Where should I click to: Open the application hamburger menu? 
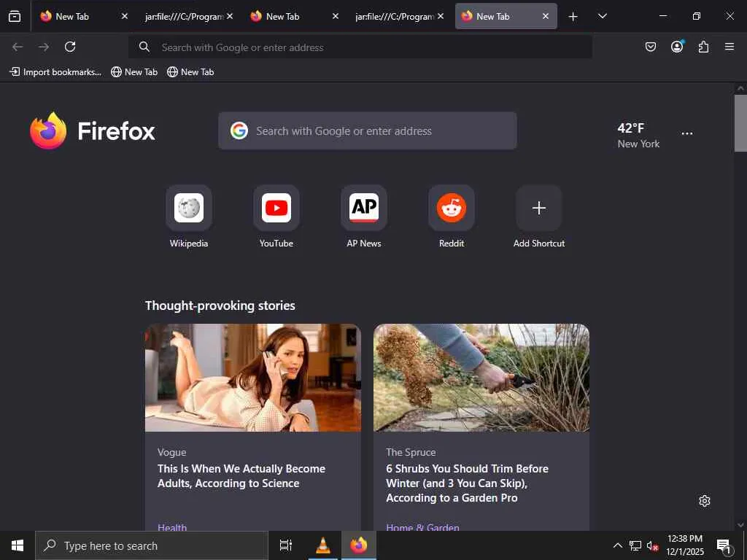pos(729,47)
